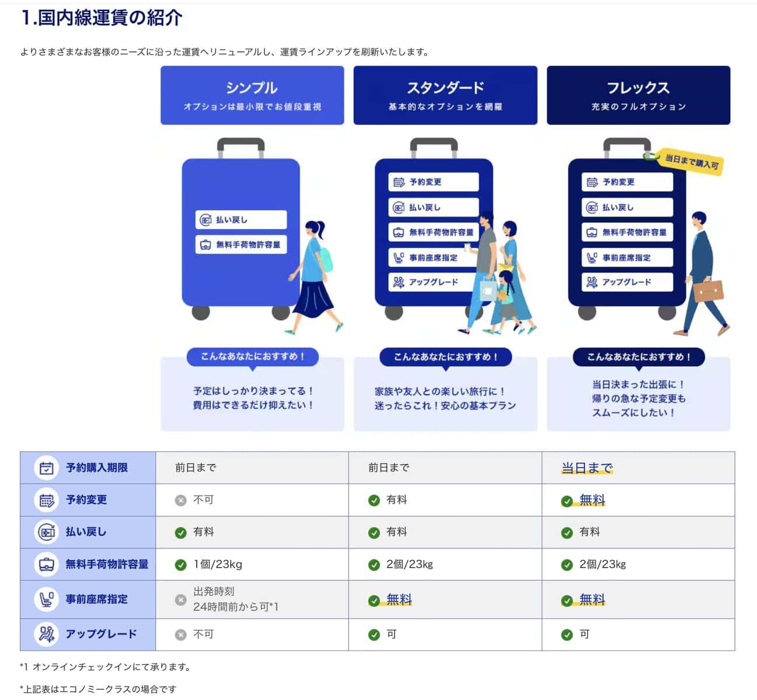
Task: Click 予定はしっかり決まってる！ recommendation text
Action: (x=253, y=391)
